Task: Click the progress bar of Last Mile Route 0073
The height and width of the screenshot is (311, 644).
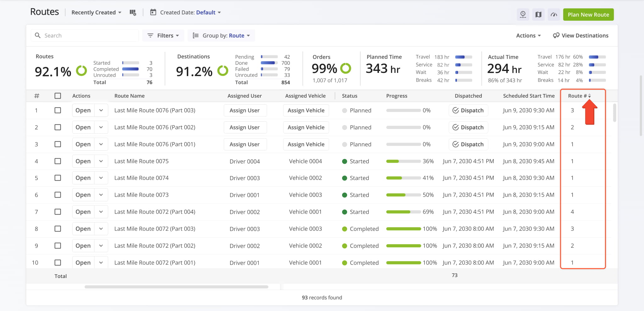Action: [x=403, y=195]
